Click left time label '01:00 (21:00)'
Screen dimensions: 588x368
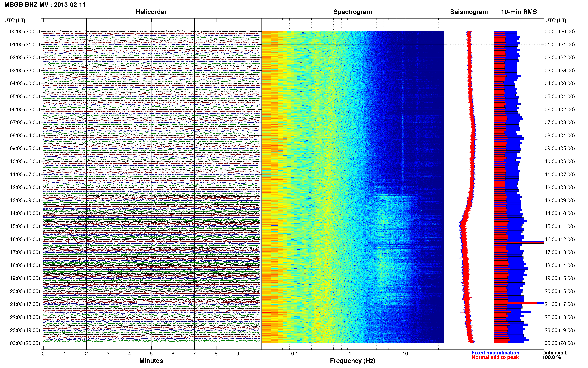[x=25, y=45]
